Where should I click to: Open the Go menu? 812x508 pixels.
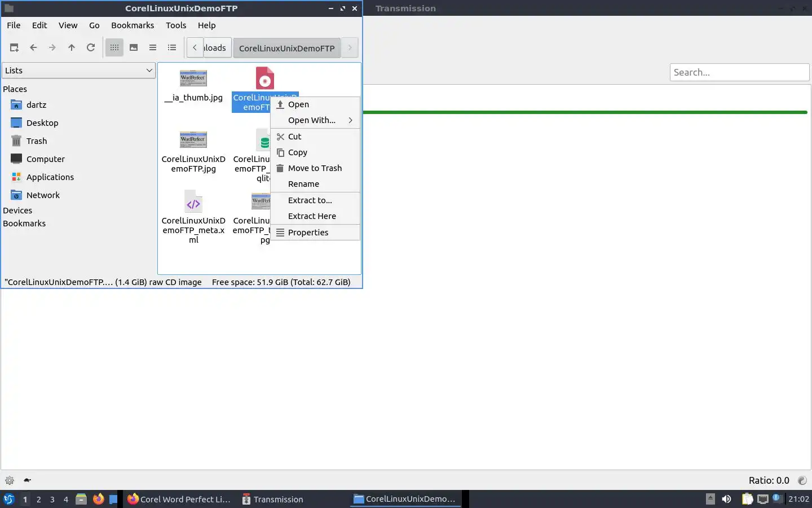click(94, 25)
